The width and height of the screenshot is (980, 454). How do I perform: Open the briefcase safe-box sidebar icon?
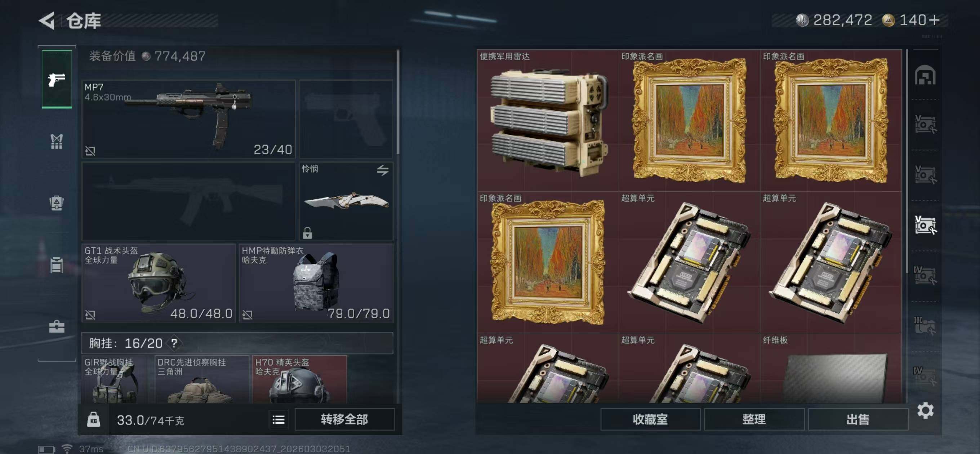pyautogui.click(x=57, y=326)
